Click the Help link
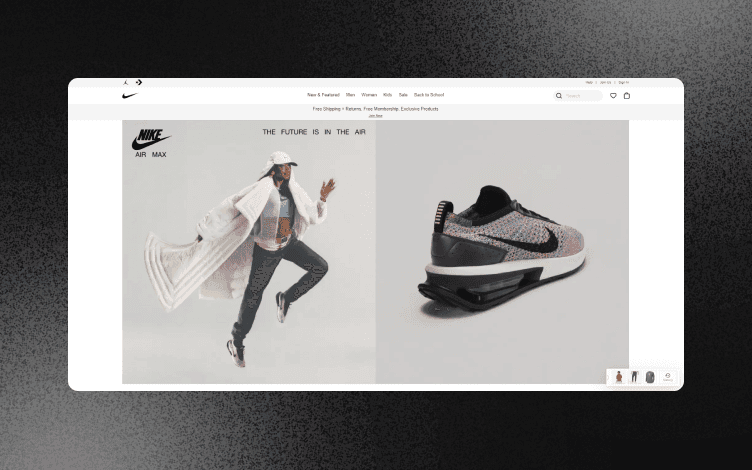Image resolution: width=752 pixels, height=470 pixels. click(x=589, y=82)
